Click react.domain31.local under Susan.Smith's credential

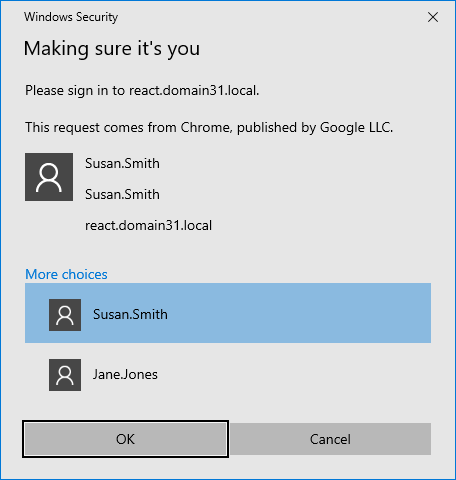click(x=148, y=225)
